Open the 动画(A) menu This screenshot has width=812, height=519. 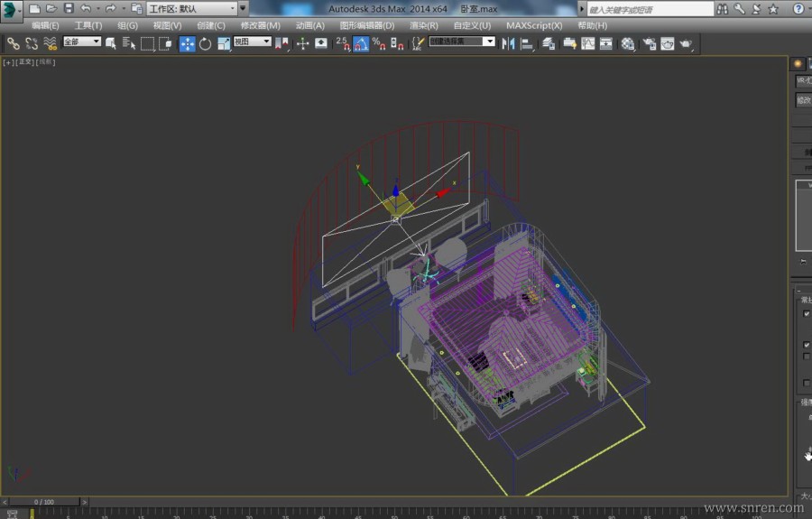[x=309, y=25]
